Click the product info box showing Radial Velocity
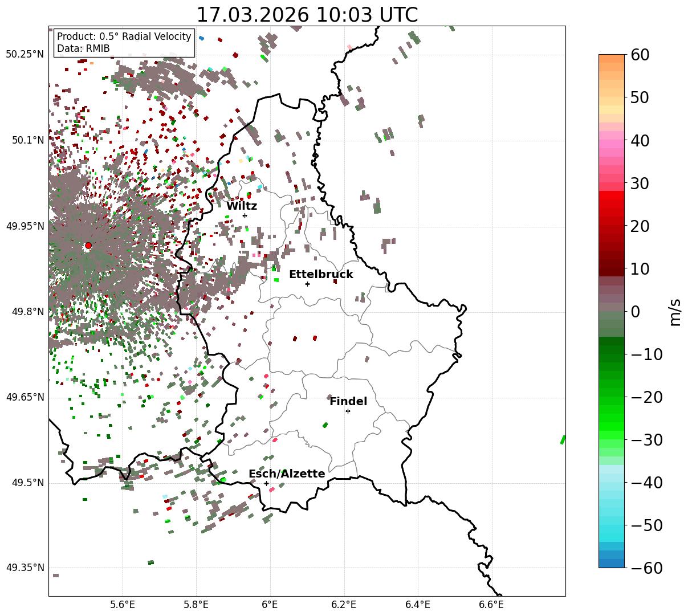The image size is (688, 616). 124,43
